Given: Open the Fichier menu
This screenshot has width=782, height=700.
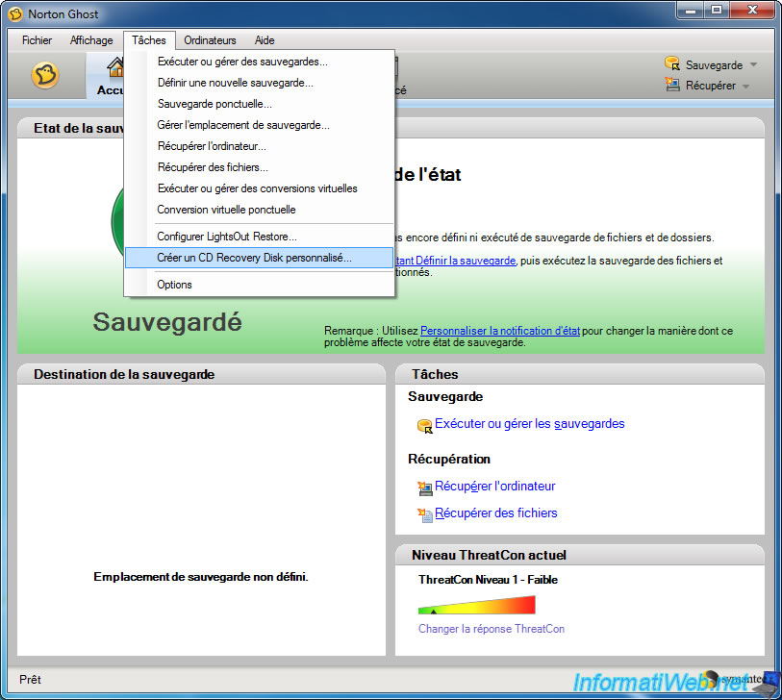Looking at the screenshot, I should [x=37, y=40].
